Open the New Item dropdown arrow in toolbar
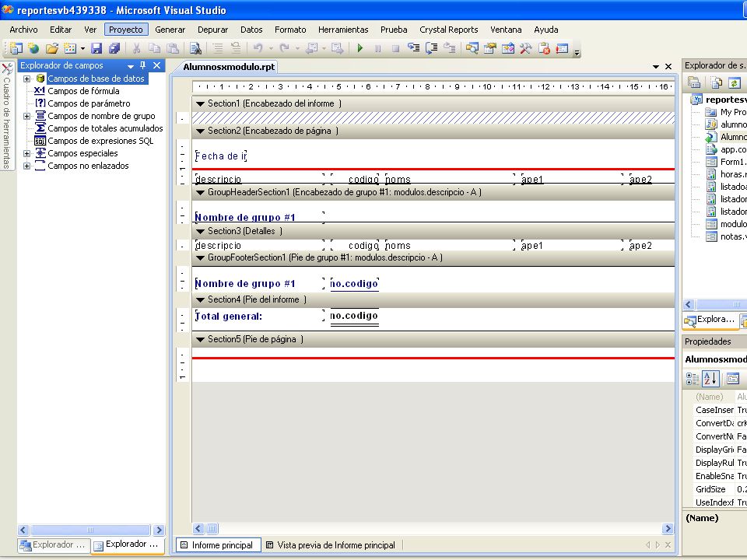 tap(83, 48)
